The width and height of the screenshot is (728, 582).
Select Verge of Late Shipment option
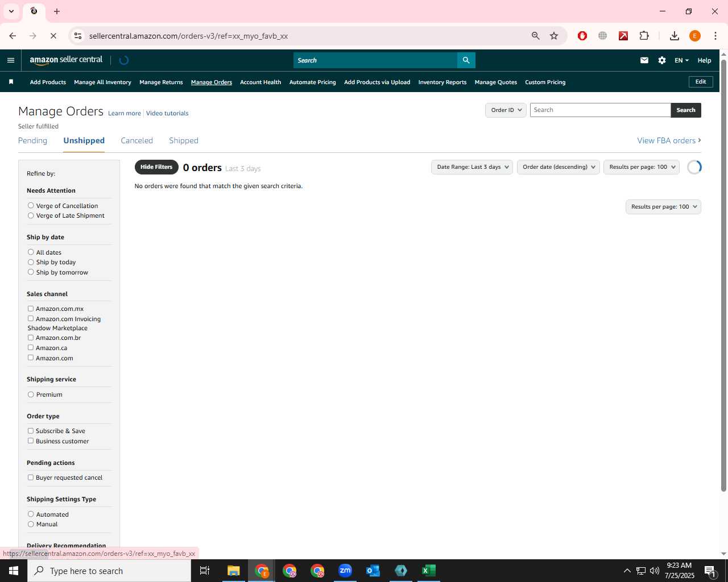point(31,215)
